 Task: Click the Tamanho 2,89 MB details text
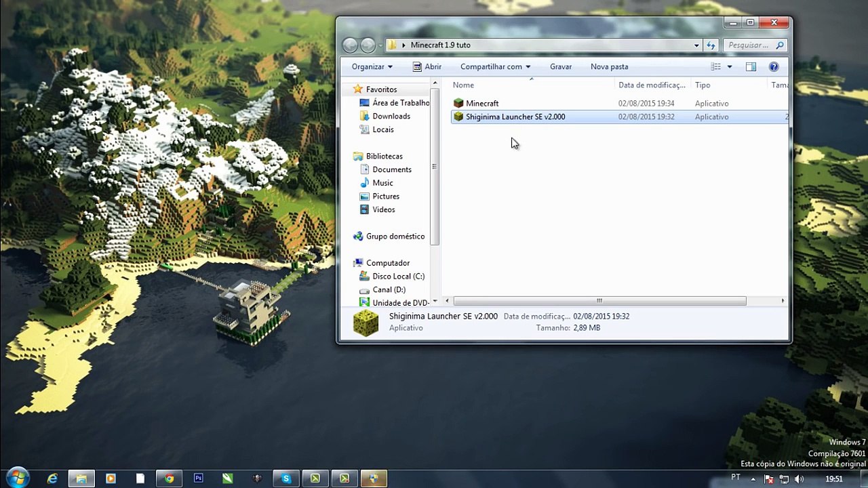pos(568,328)
